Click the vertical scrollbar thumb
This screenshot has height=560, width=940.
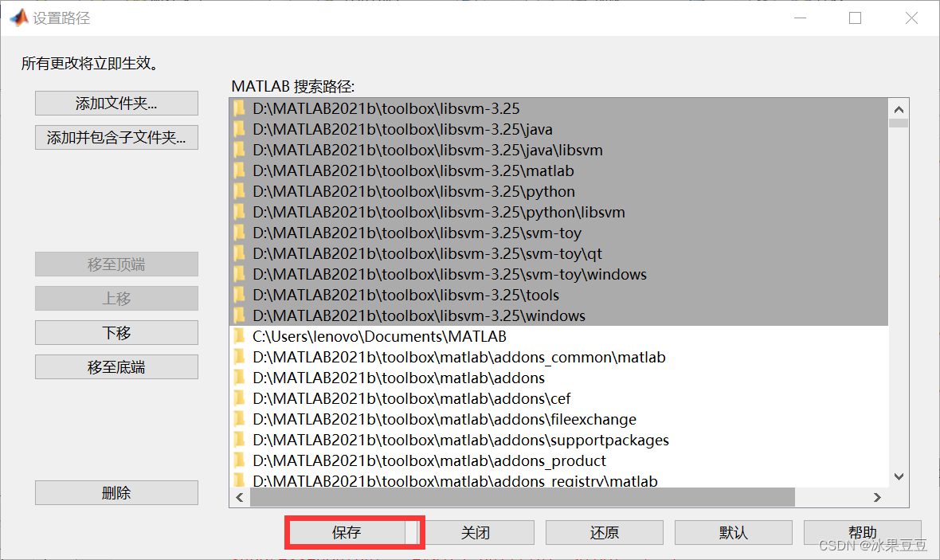899,123
